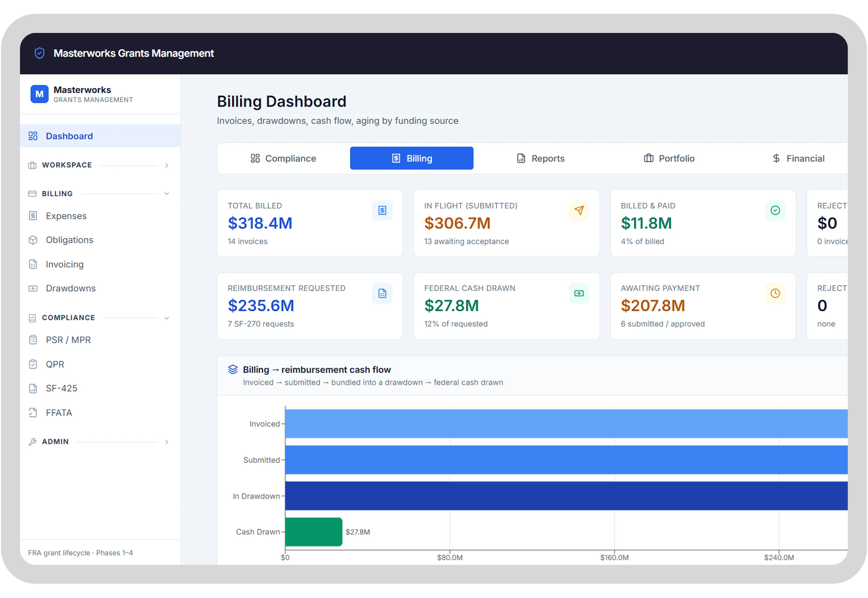This screenshot has height=598, width=868.
Task: Click the In Flight paper-plane icon
Action: point(578,211)
